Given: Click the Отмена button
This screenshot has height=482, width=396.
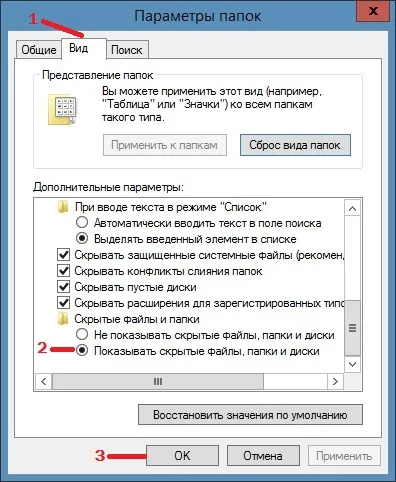Looking at the screenshot, I should [x=263, y=456].
